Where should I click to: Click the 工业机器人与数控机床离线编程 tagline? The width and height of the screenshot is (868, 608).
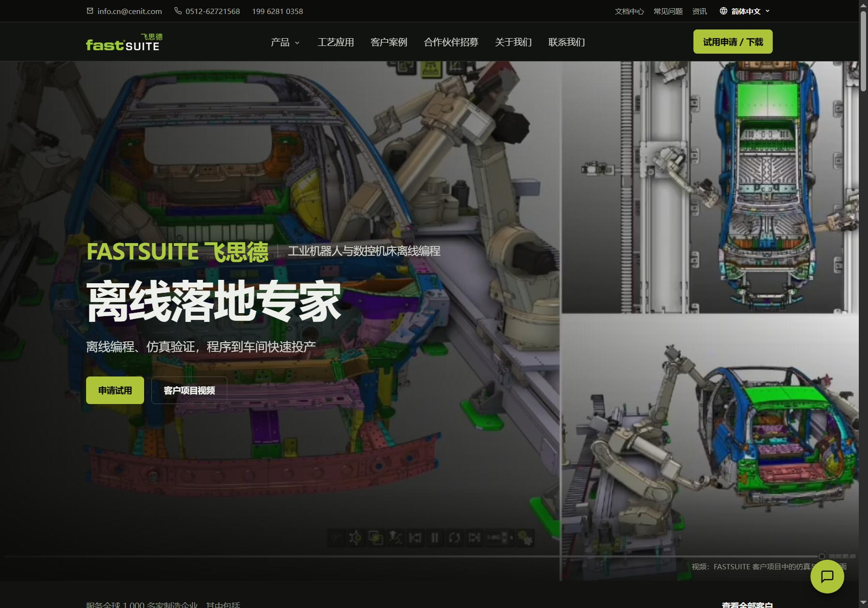pyautogui.click(x=364, y=251)
